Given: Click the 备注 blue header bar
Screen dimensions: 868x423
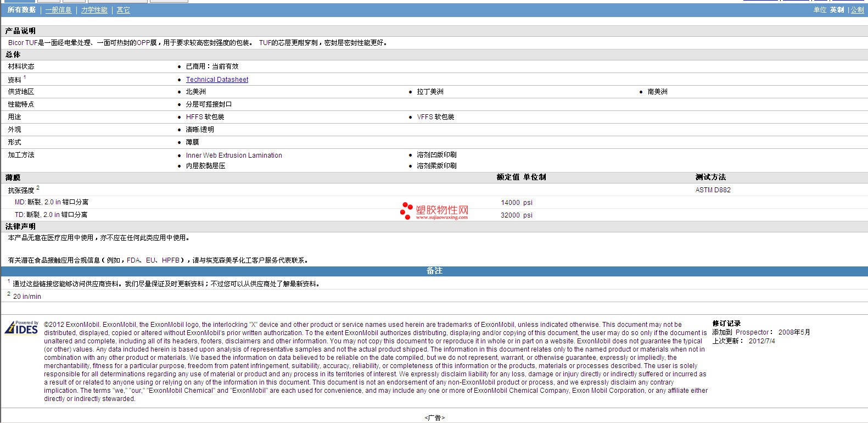Looking at the screenshot, I should pyautogui.click(x=434, y=271).
